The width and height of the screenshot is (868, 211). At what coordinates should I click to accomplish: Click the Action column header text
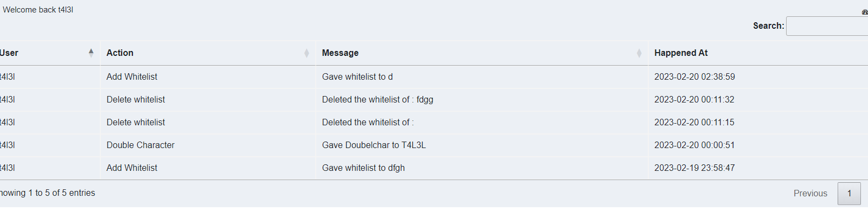point(120,53)
